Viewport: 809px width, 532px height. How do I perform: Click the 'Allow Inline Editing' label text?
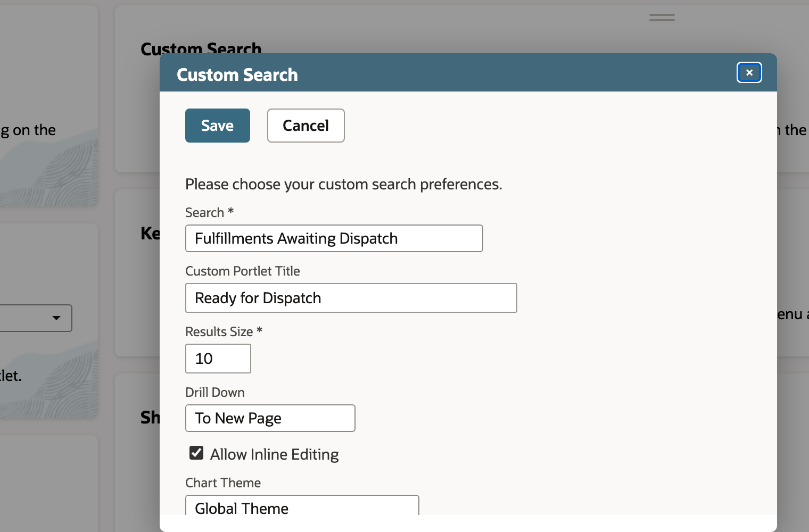[275, 454]
